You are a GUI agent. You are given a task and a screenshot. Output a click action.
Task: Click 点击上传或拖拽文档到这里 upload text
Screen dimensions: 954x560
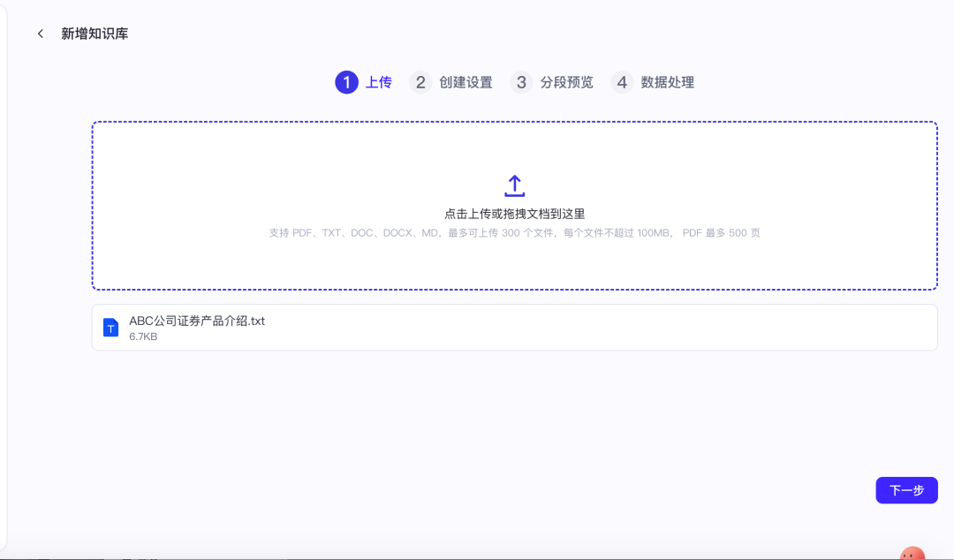click(x=514, y=214)
